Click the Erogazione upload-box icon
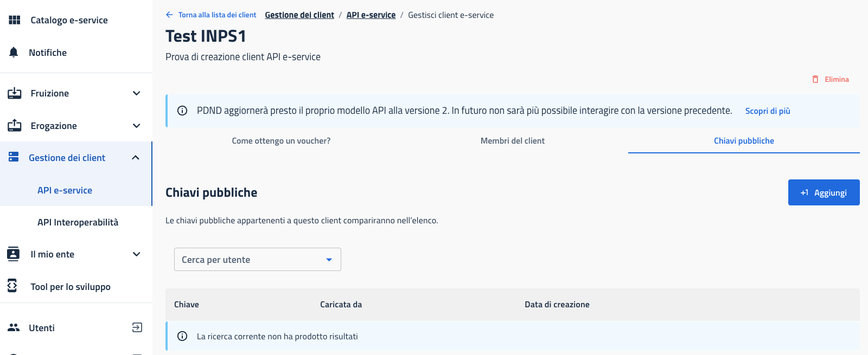Viewport: 868px width, 355px height. pyautogui.click(x=15, y=126)
